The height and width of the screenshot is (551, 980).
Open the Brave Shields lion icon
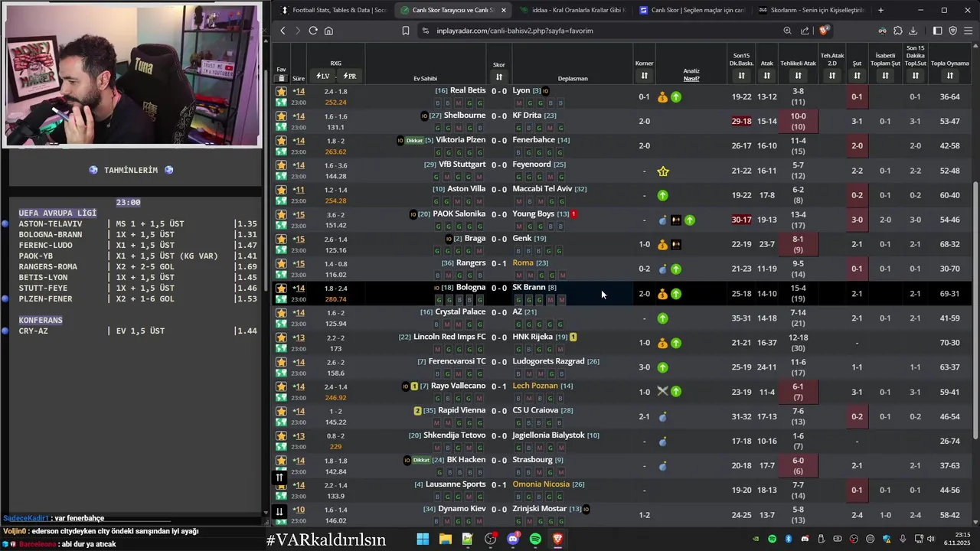point(824,31)
